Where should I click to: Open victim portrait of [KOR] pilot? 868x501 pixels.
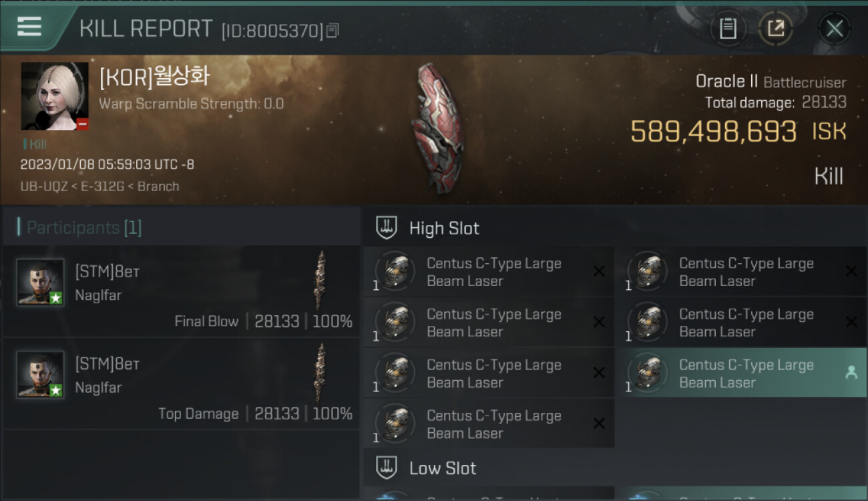click(55, 96)
